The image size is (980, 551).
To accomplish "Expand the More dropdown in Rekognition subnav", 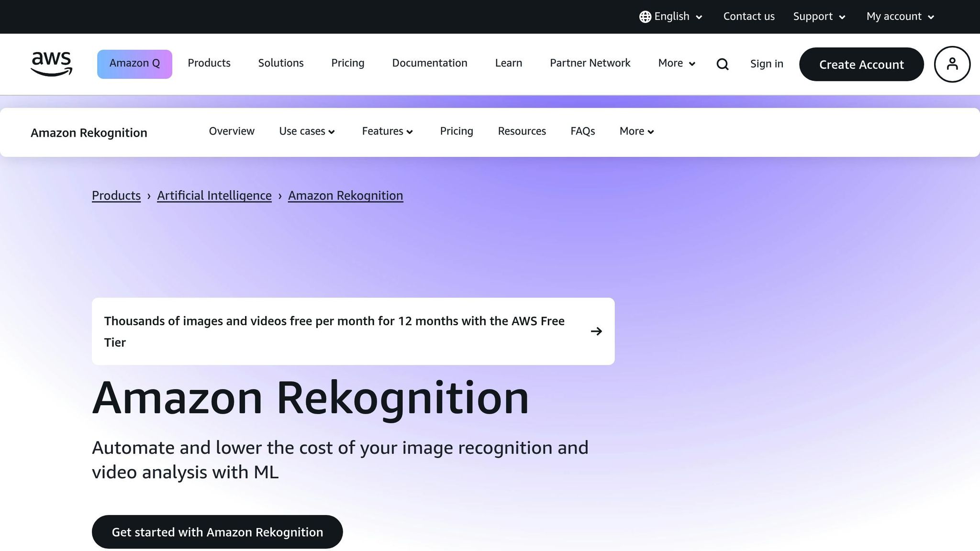I will coord(637,131).
